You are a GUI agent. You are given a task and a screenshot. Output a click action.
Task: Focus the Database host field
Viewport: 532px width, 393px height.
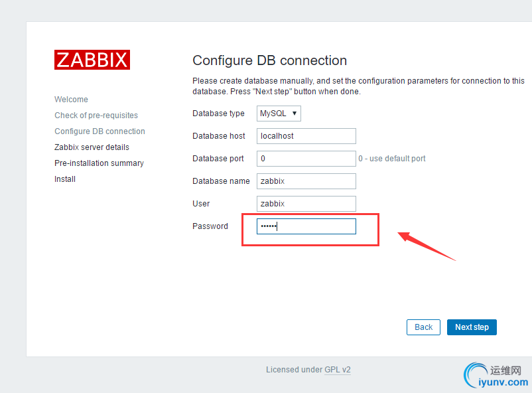click(306, 136)
